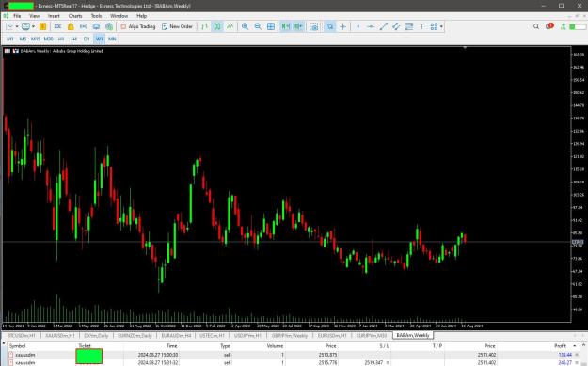The height and width of the screenshot is (366, 588).
Task: Open the IDE MetaEditor button
Action: coord(57,26)
